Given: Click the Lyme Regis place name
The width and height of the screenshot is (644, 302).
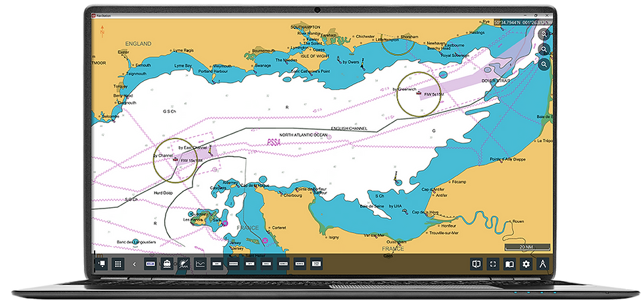Looking at the screenshot, I should 183,51.
